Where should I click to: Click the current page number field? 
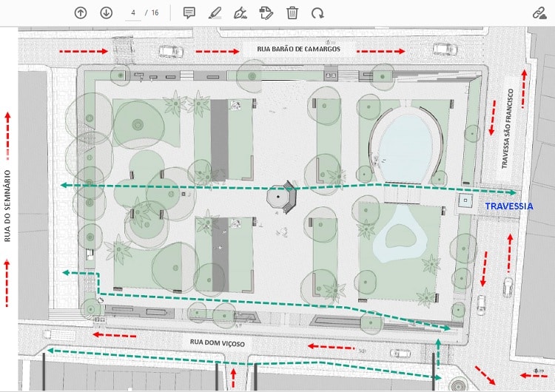click(x=133, y=13)
